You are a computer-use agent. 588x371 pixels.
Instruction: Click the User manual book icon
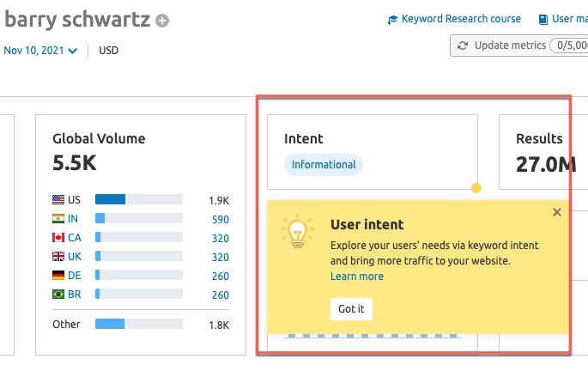point(543,20)
